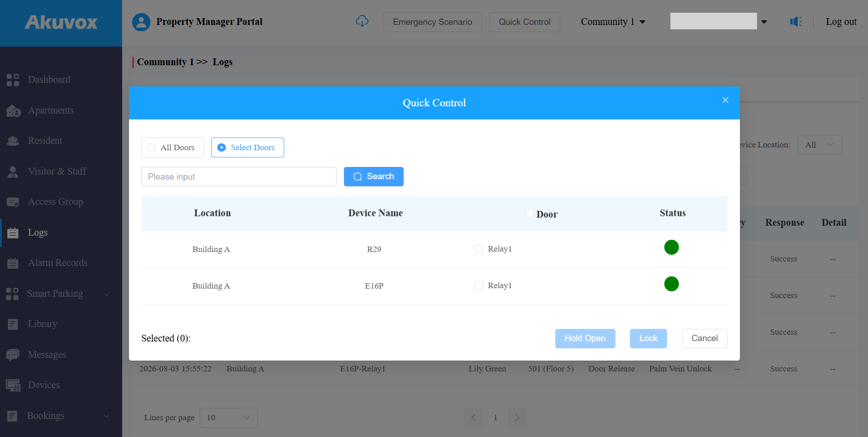Viewport: 868px width, 437px height.
Task: Click the Status column header
Action: [672, 213]
